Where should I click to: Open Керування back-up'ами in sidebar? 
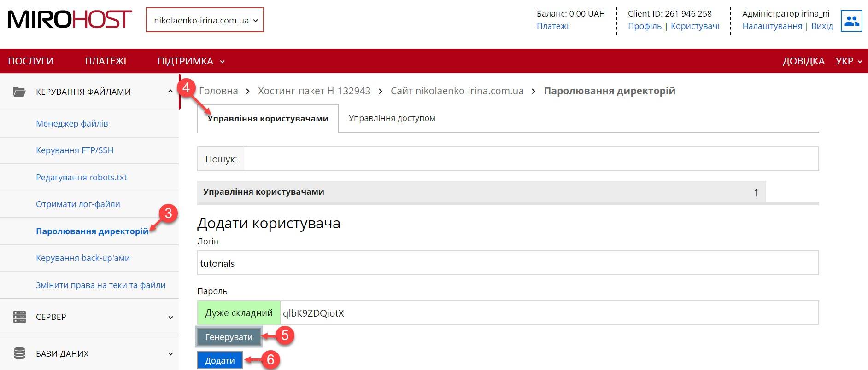(x=83, y=258)
